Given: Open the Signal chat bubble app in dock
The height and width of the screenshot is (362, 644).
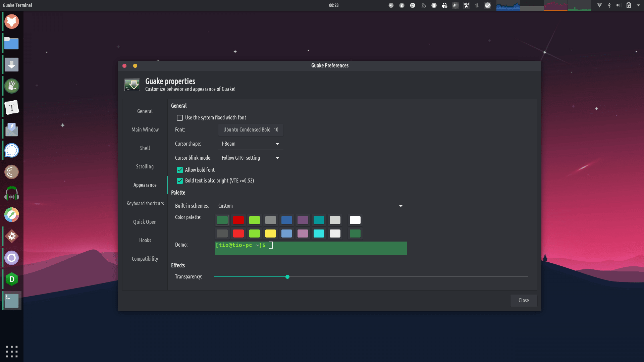Looking at the screenshot, I should coord(12,151).
